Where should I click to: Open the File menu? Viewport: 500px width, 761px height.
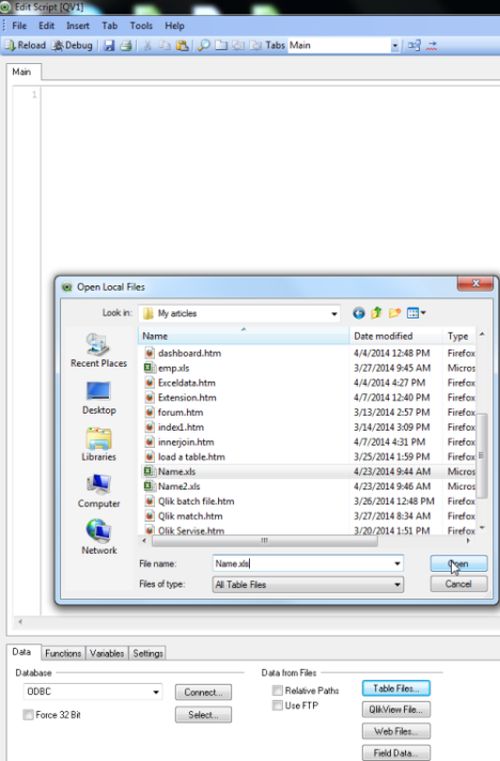coord(19,26)
